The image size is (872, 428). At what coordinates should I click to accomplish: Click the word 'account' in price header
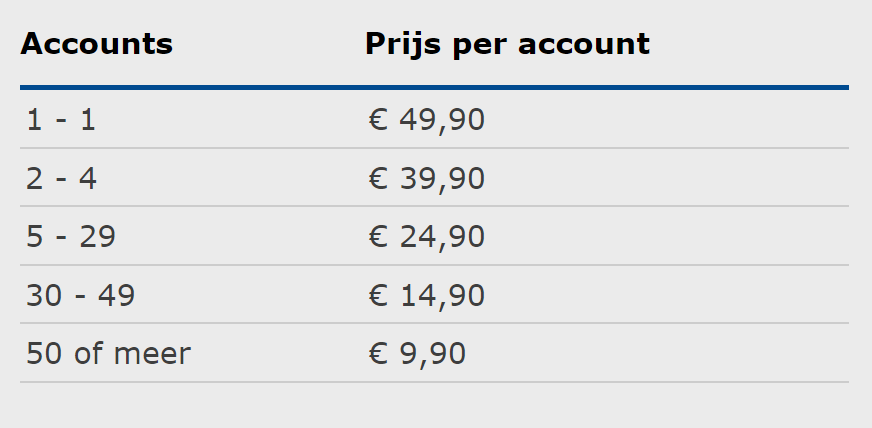click(x=584, y=44)
